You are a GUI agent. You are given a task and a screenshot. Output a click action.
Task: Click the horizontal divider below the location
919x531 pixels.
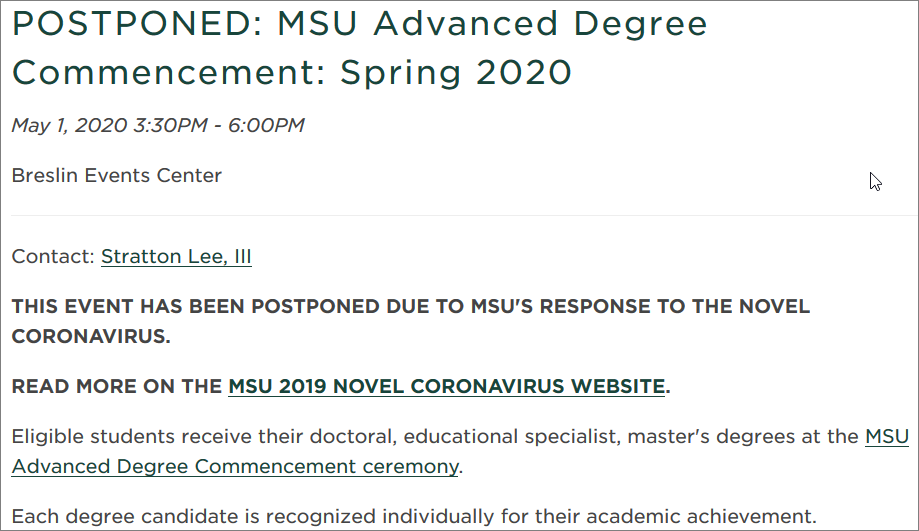click(459, 215)
